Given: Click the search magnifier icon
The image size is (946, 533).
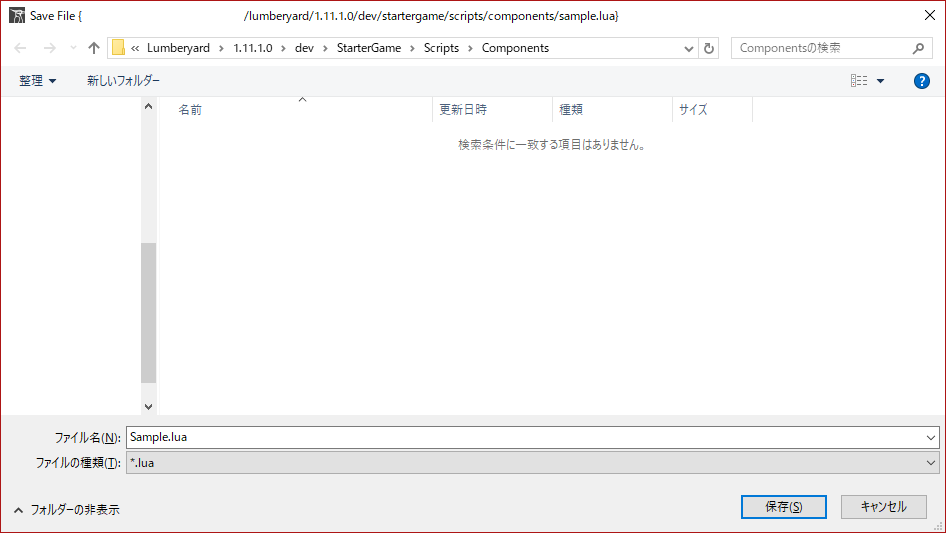Looking at the screenshot, I should [x=918, y=48].
